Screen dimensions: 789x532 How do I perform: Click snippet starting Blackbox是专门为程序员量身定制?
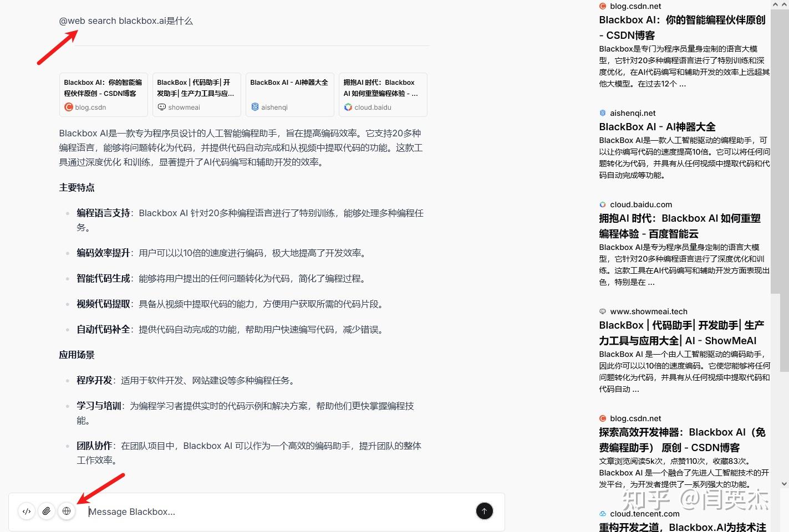click(x=684, y=66)
